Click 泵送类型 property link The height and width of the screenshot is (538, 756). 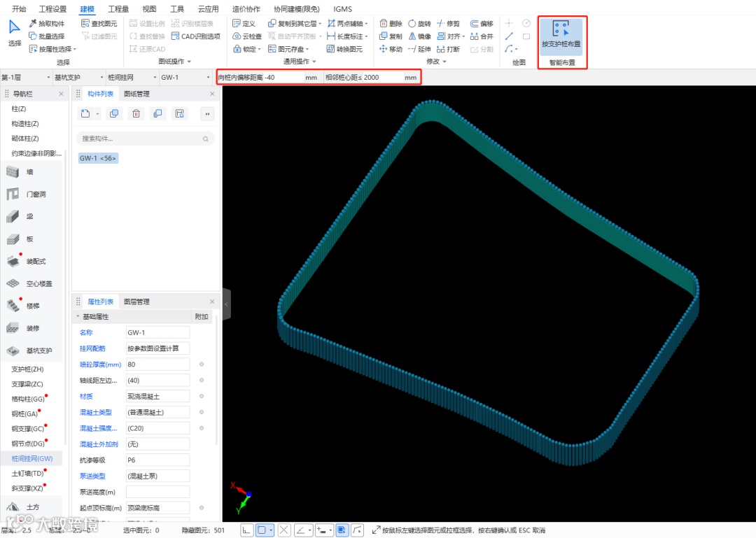(92, 476)
